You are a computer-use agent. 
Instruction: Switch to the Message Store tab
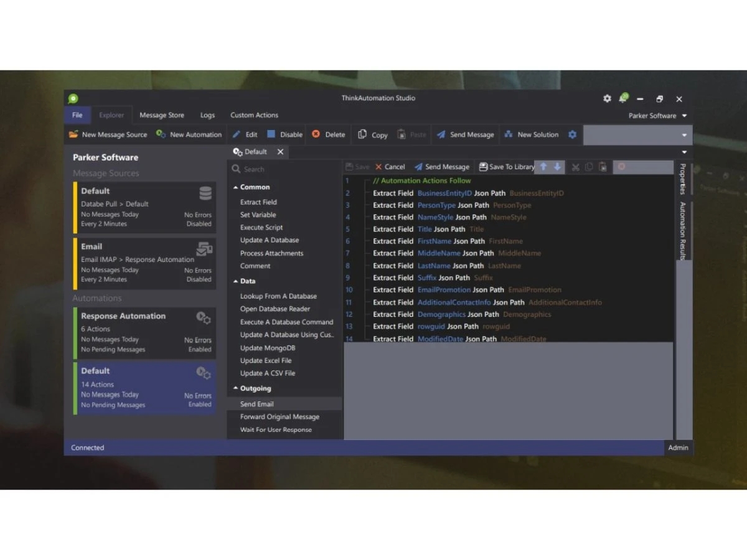161,115
